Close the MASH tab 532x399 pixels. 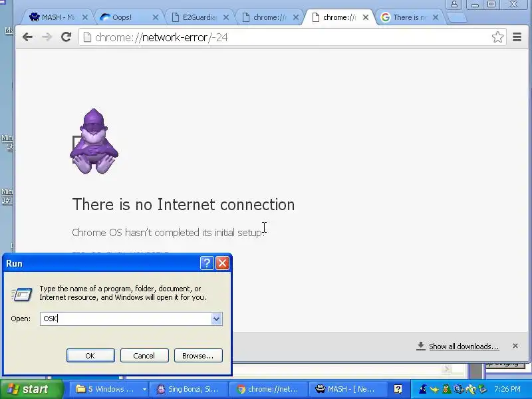pos(85,17)
